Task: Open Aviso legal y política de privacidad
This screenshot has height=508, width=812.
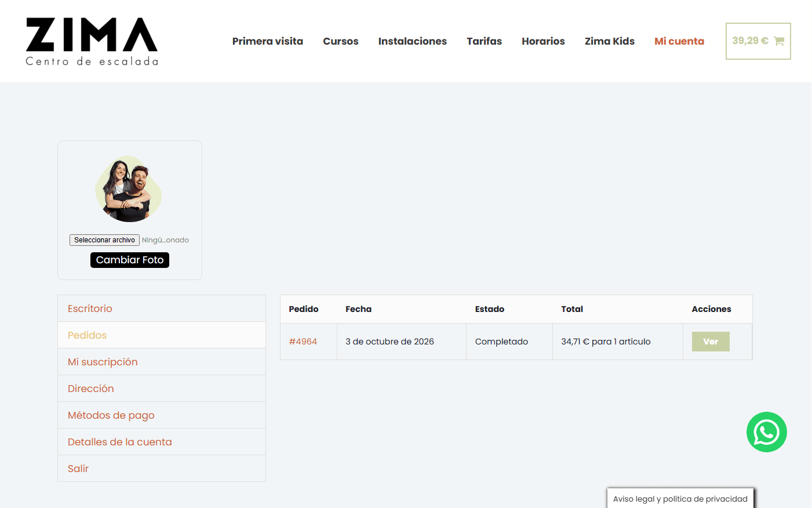Action: coord(680,499)
